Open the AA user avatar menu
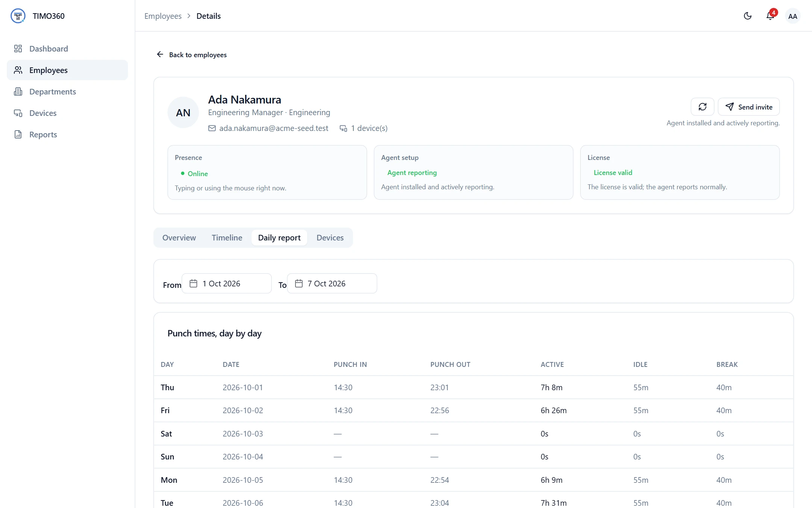The height and width of the screenshot is (508, 812). pyautogui.click(x=793, y=16)
